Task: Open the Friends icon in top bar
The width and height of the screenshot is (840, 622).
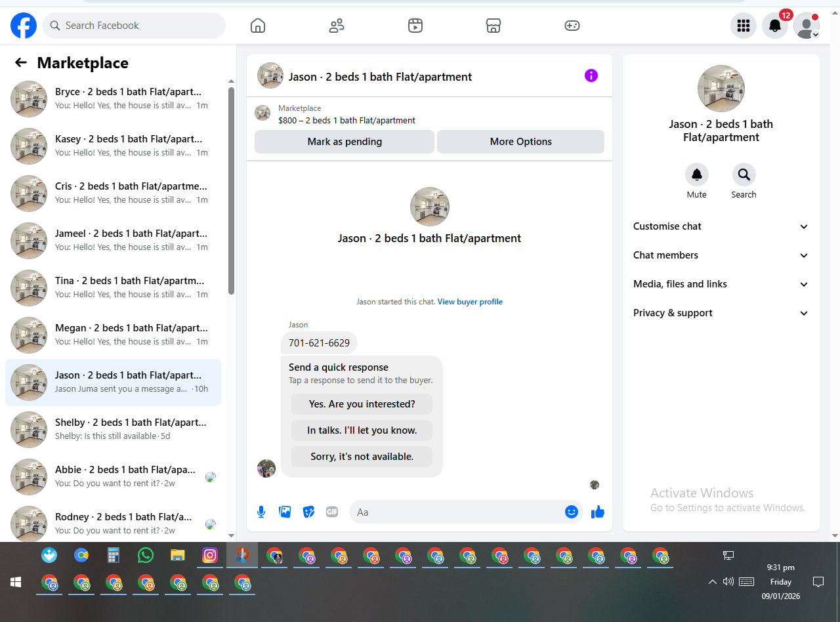Action: (x=337, y=26)
